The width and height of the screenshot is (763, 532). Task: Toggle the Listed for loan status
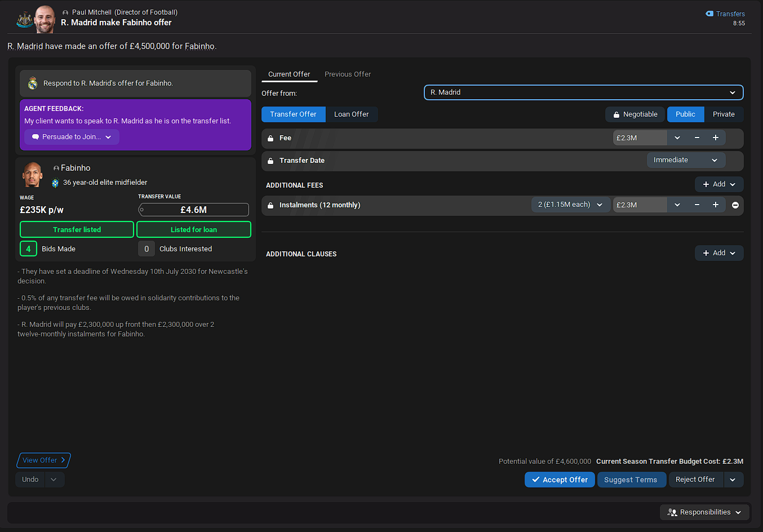(x=194, y=229)
